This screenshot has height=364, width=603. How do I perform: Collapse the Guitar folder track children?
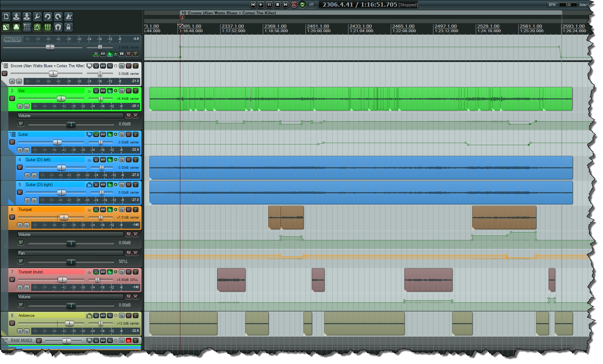(12, 134)
